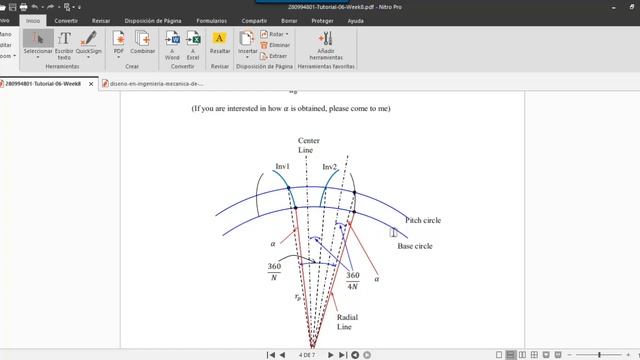640x360 pixels.
Task: Open the Insertar dropdown arrow
Action: pyautogui.click(x=247, y=58)
